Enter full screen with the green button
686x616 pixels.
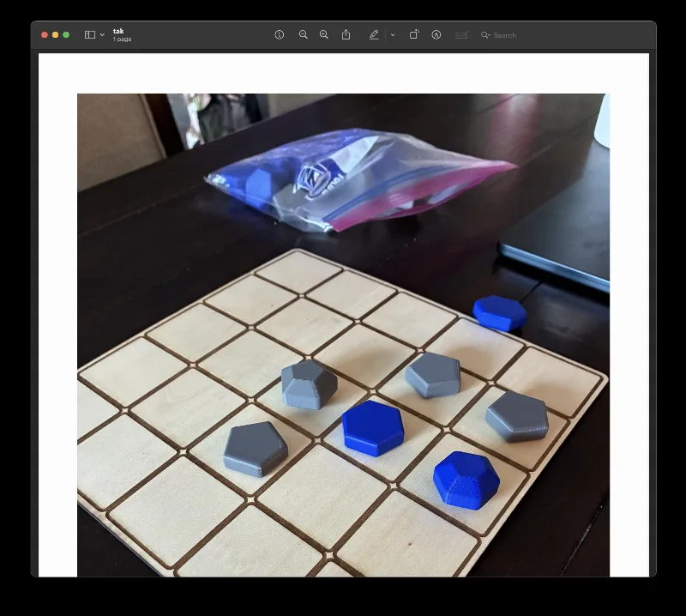pyautogui.click(x=66, y=35)
